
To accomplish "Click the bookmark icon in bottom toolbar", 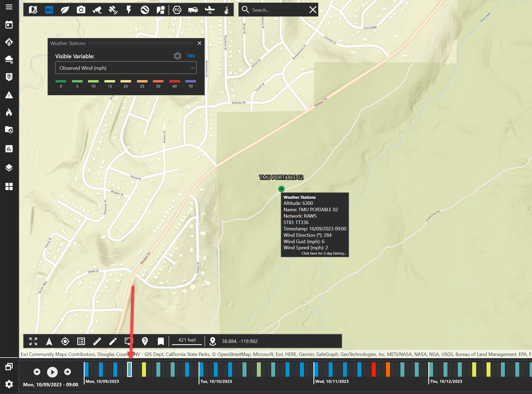I will coord(161,341).
